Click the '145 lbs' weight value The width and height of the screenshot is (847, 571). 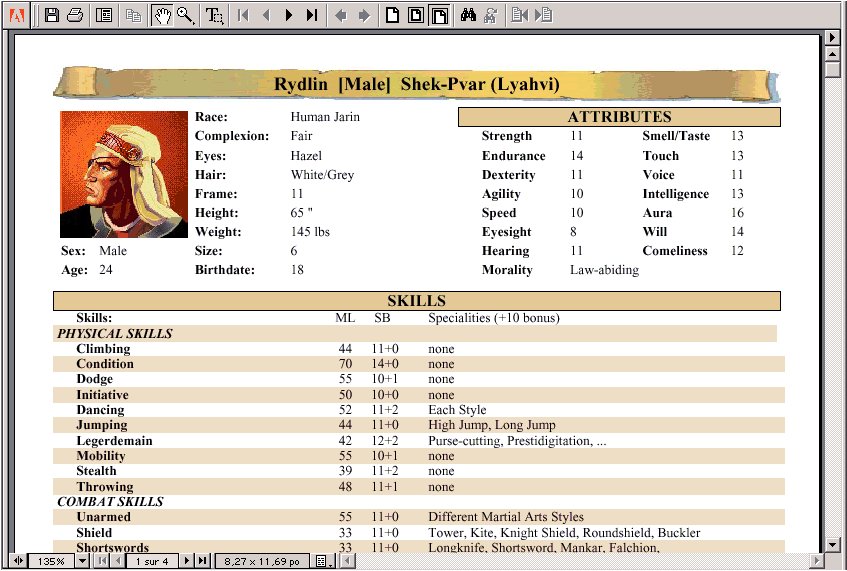point(310,232)
